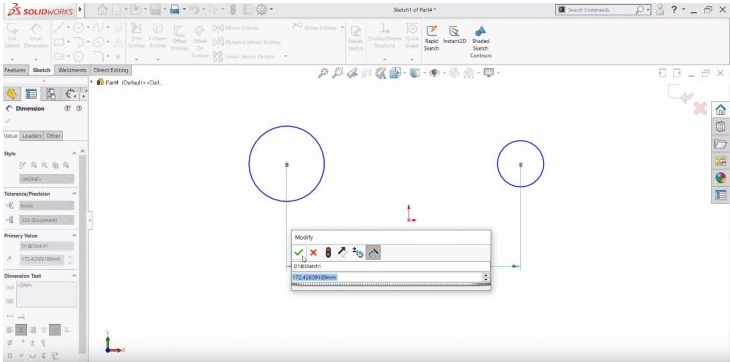
Task: Open the DimXpertManager tab icon
Action: tap(71, 94)
